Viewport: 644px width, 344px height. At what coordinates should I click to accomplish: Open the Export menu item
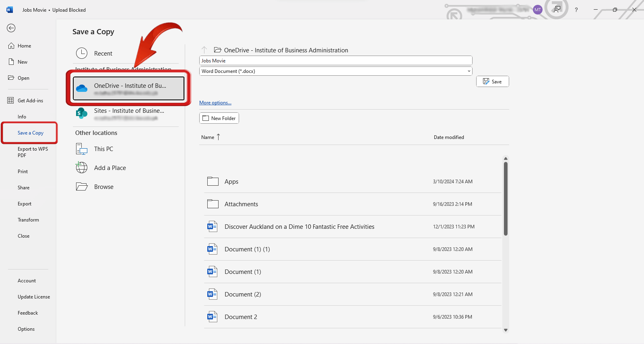[25, 204]
